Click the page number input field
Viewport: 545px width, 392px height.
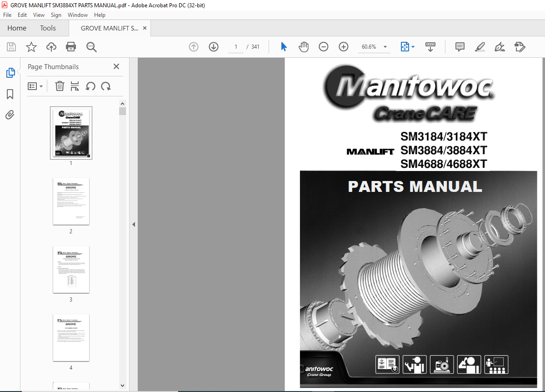pos(236,46)
